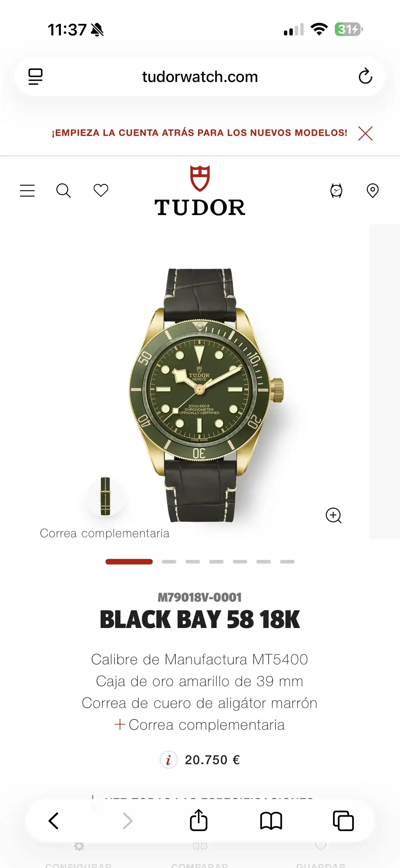
Task: Tap the complementary strap thumbnail
Action: tap(105, 496)
